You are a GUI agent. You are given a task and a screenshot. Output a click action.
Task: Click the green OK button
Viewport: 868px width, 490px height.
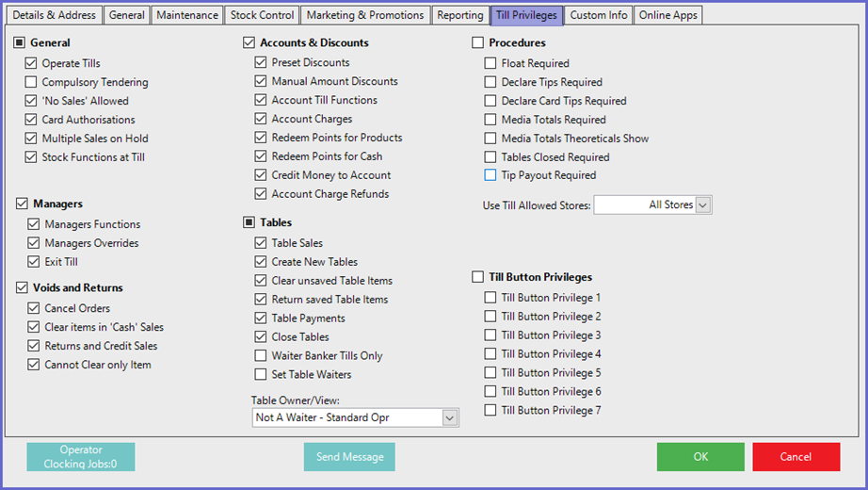click(700, 457)
